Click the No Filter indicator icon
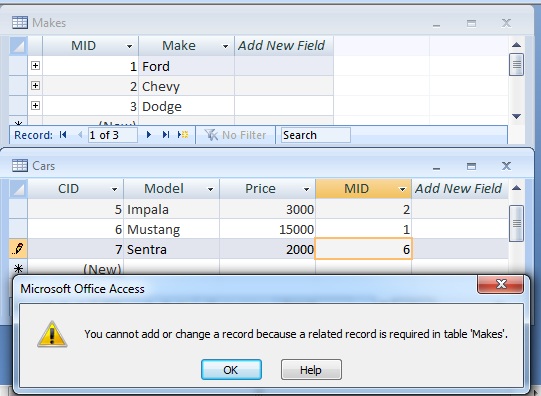Image resolution: width=541 pixels, height=396 pixels. [x=211, y=135]
